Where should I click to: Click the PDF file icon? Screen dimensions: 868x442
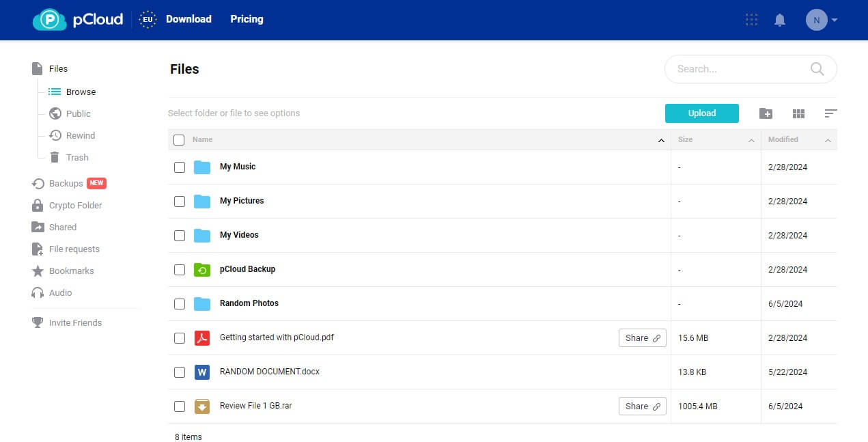point(201,338)
